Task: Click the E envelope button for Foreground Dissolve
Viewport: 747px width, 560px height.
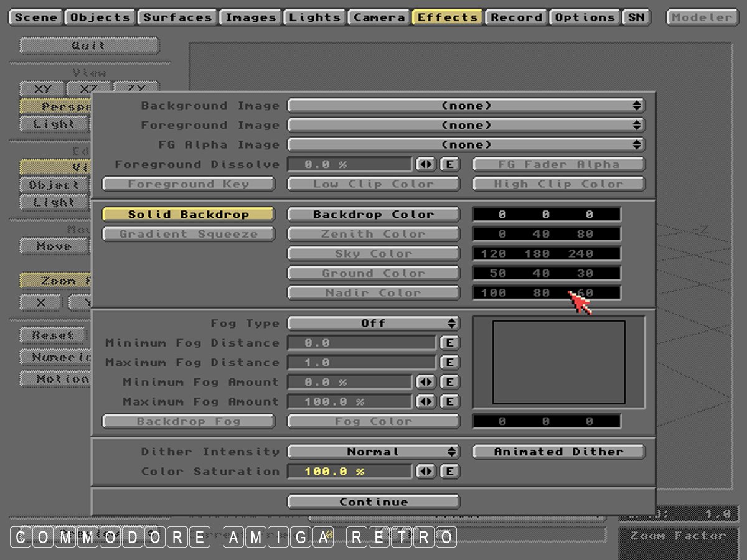Action: coord(449,165)
